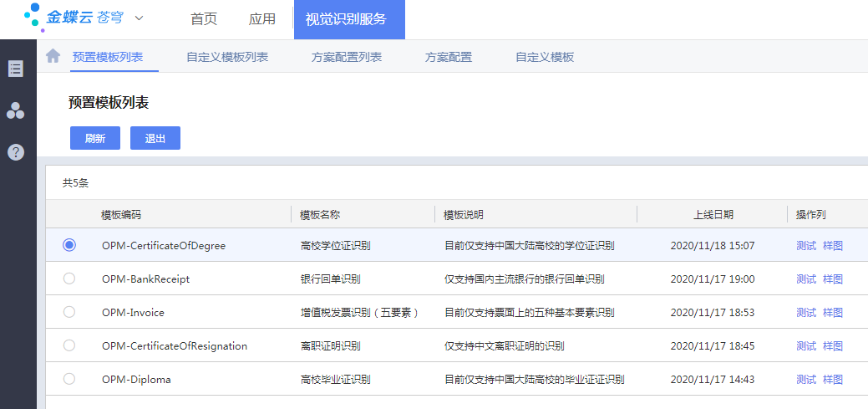Image resolution: width=868 pixels, height=409 pixels.
Task: Click 测试 for OPM-Diploma row
Action: click(x=806, y=380)
